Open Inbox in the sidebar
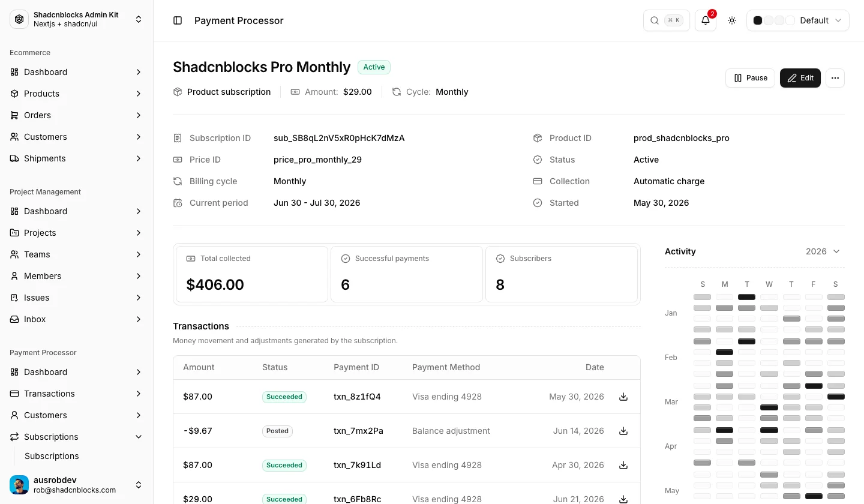The height and width of the screenshot is (504, 864). (77, 319)
